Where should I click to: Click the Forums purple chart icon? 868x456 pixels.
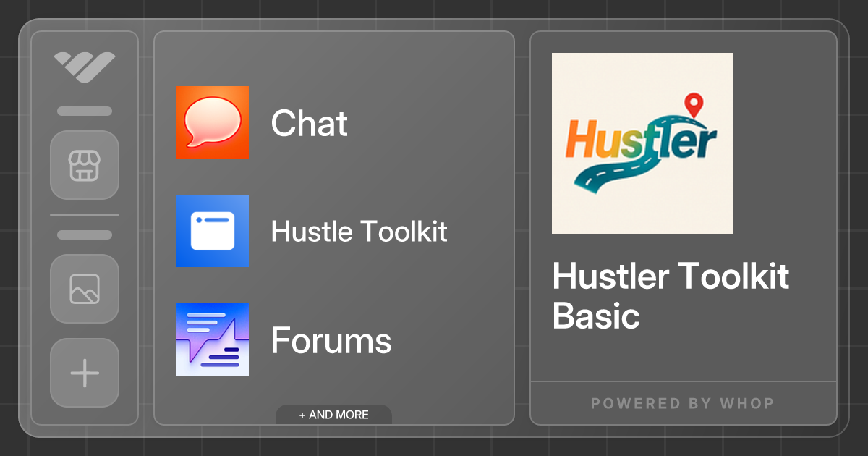tap(212, 339)
